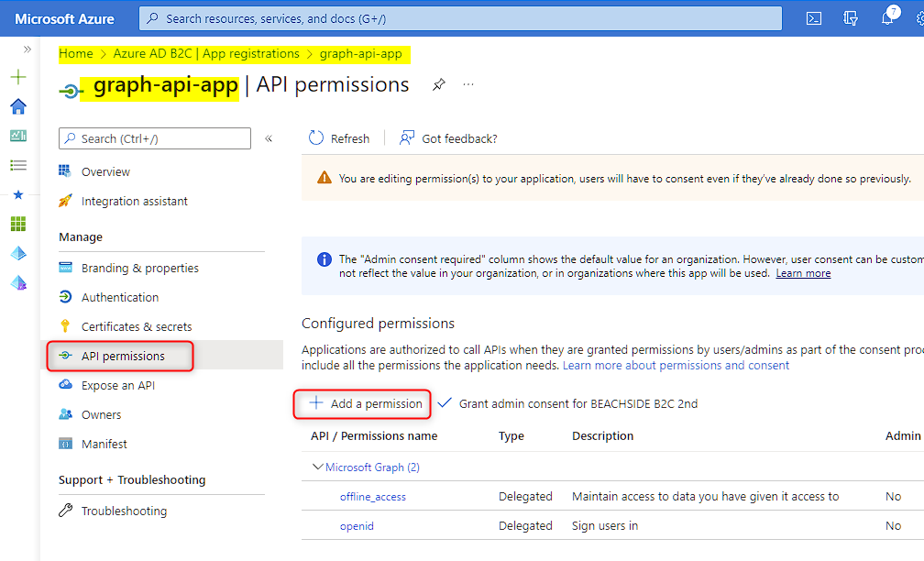Screen dimensions: 924x561
Task: Grant admin consent for BEACHSIDE B2C 2nd
Action: coord(568,403)
